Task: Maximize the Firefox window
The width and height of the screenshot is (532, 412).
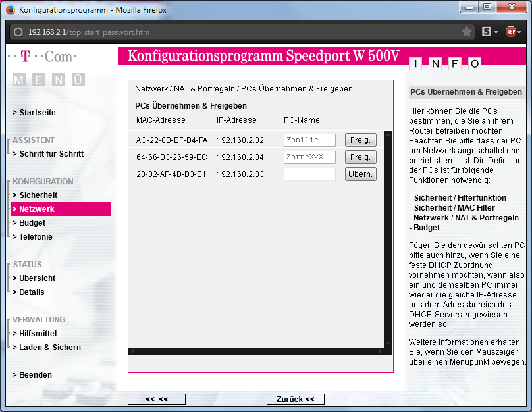Action: 487,7
